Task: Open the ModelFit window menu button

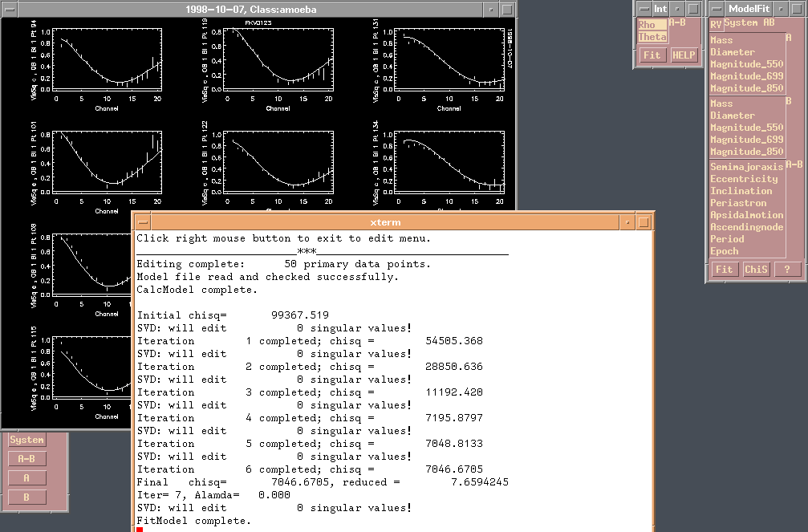Action: coord(716,8)
